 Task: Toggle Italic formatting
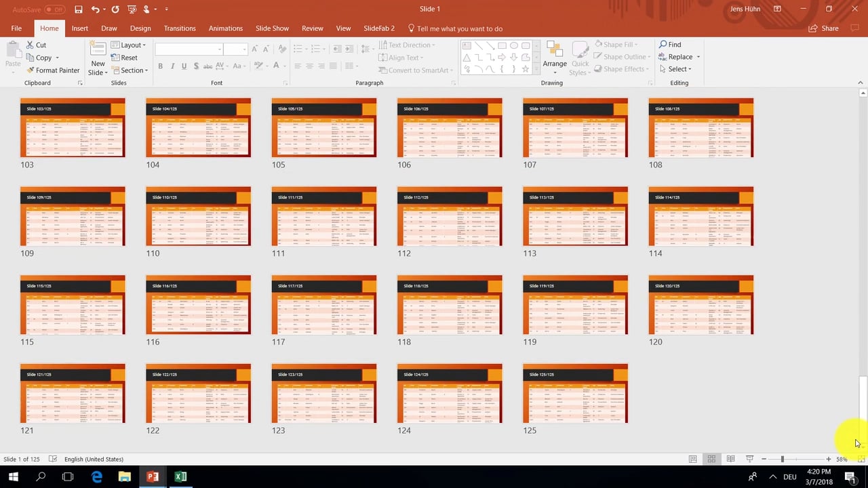coord(172,66)
